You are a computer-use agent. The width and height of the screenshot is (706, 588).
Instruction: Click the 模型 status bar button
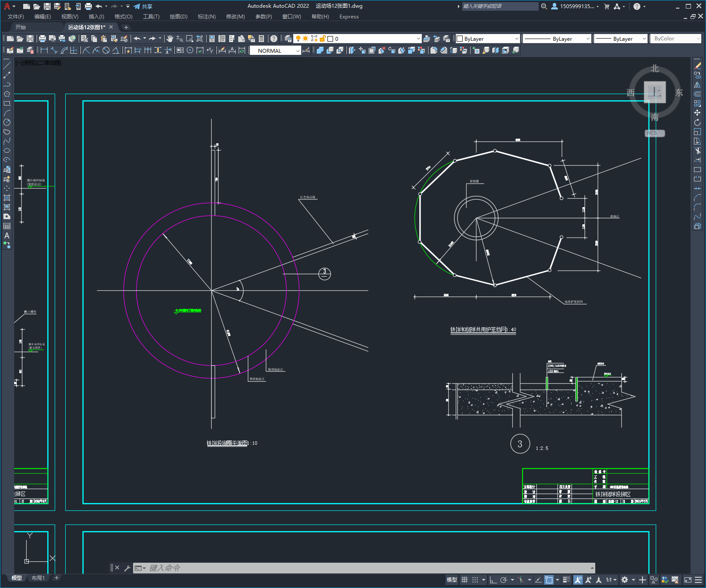tap(451, 580)
